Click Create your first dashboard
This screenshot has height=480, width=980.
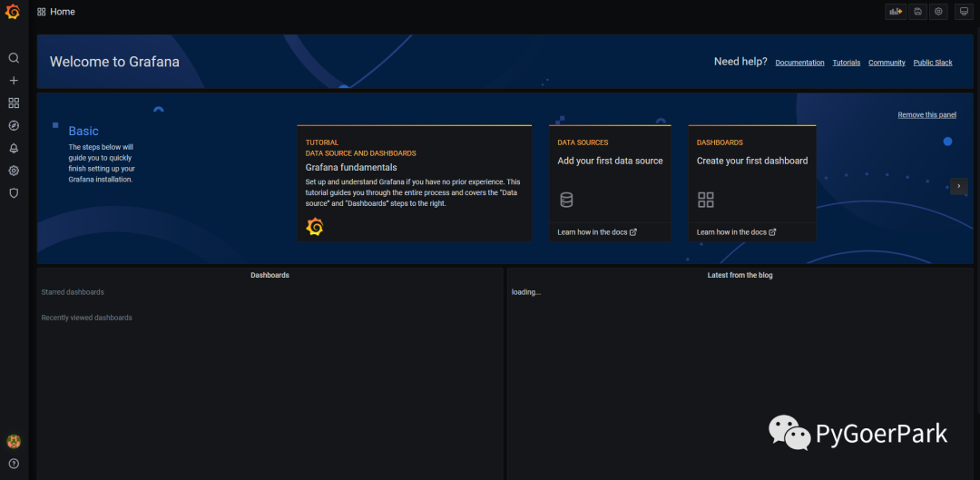[752, 161]
